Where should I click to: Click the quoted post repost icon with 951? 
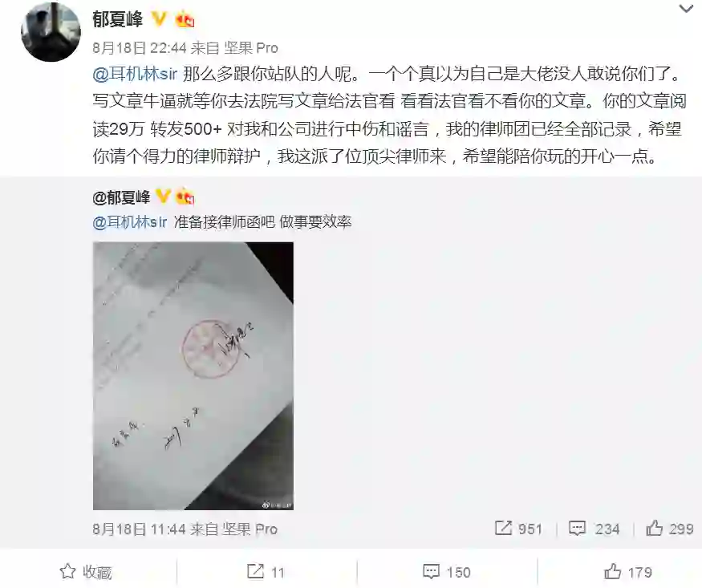pyautogui.click(x=518, y=529)
